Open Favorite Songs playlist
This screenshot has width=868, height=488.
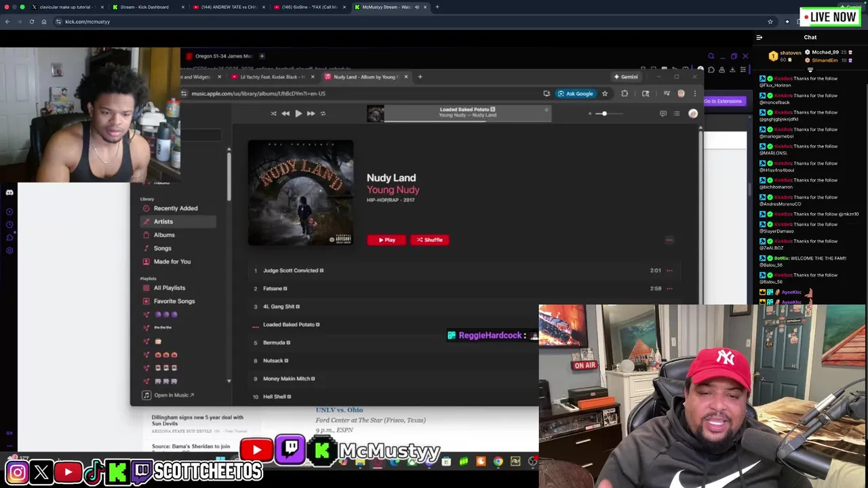click(x=174, y=301)
